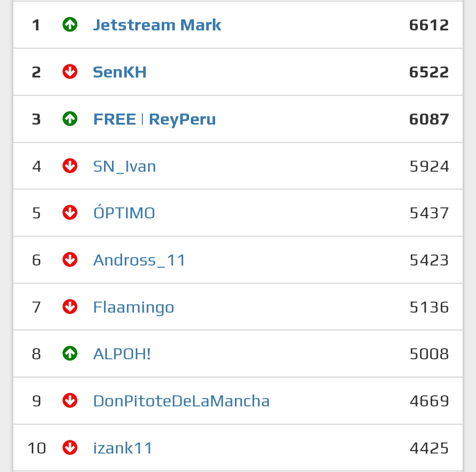Click the red arrow next to DonPitoteDeLaMancha

click(x=70, y=401)
